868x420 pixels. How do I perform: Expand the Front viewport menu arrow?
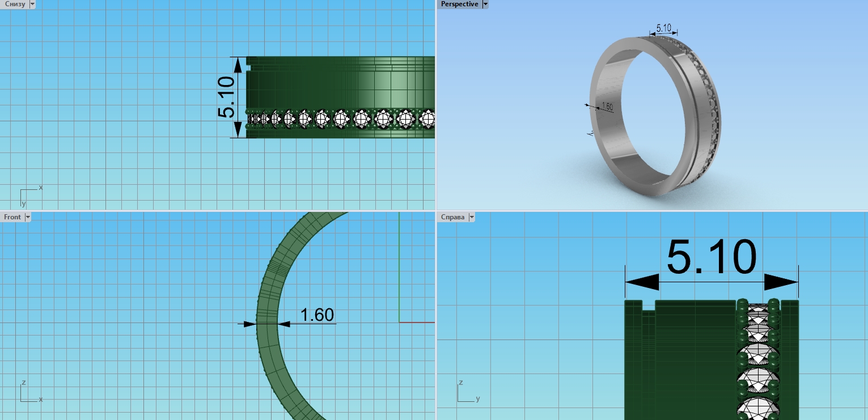pos(28,217)
